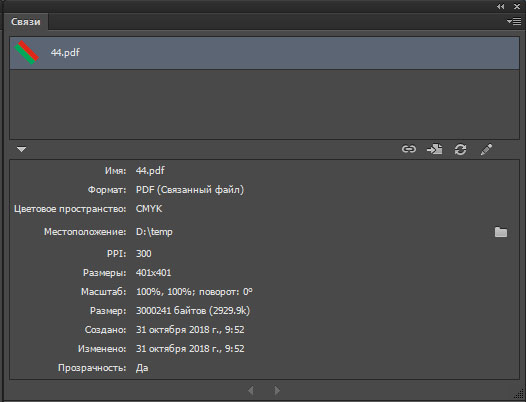Click empty area of links list
Viewport: 526px width, 402px height.
pos(264,104)
